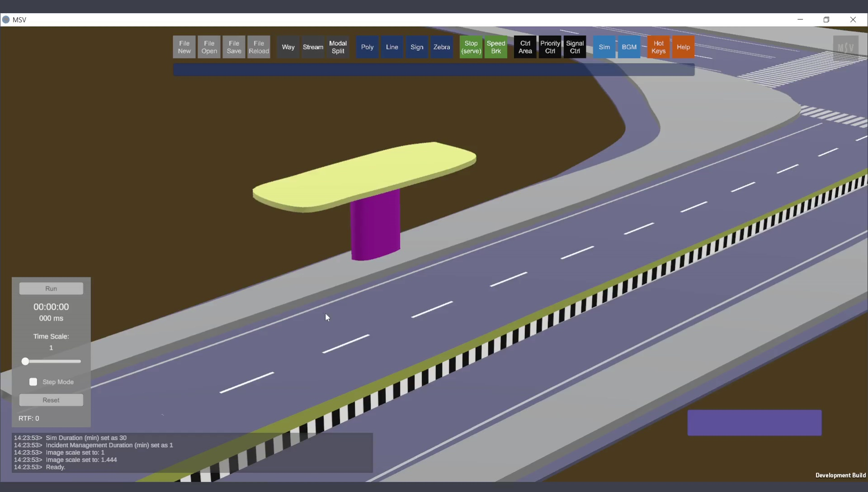Choose the Poly drawing tool

coord(367,47)
